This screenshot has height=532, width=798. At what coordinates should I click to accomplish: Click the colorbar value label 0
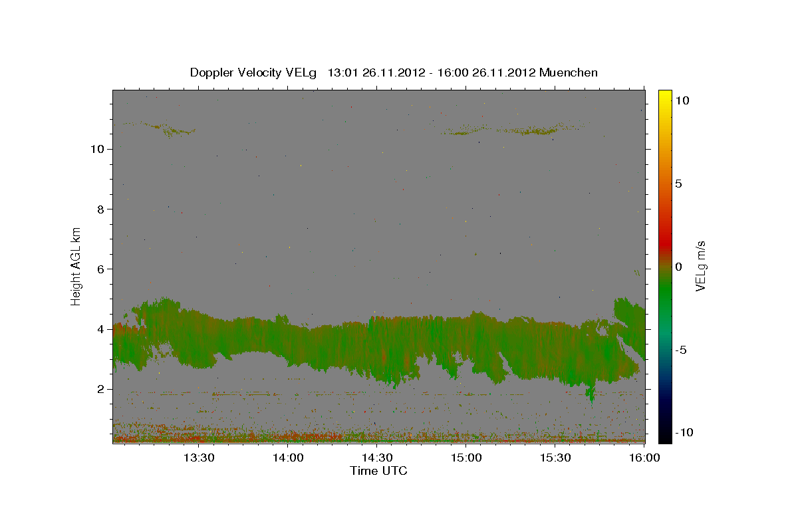click(678, 267)
